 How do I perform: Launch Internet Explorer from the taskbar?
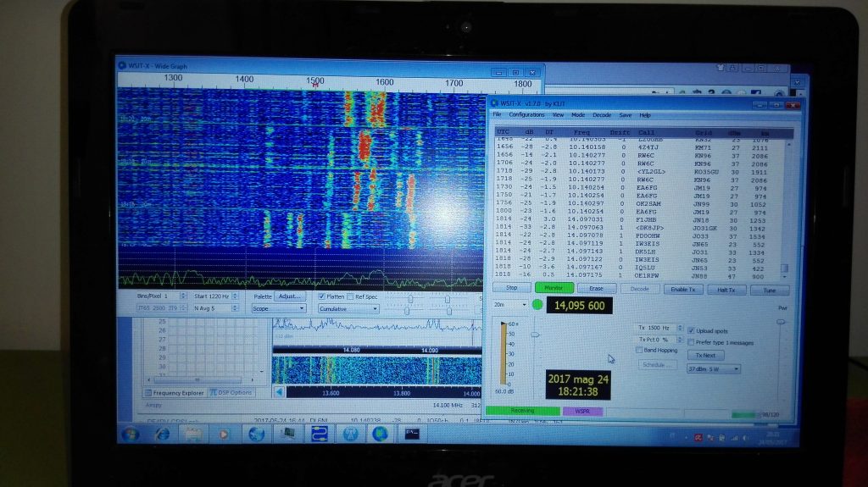pyautogui.click(x=162, y=434)
